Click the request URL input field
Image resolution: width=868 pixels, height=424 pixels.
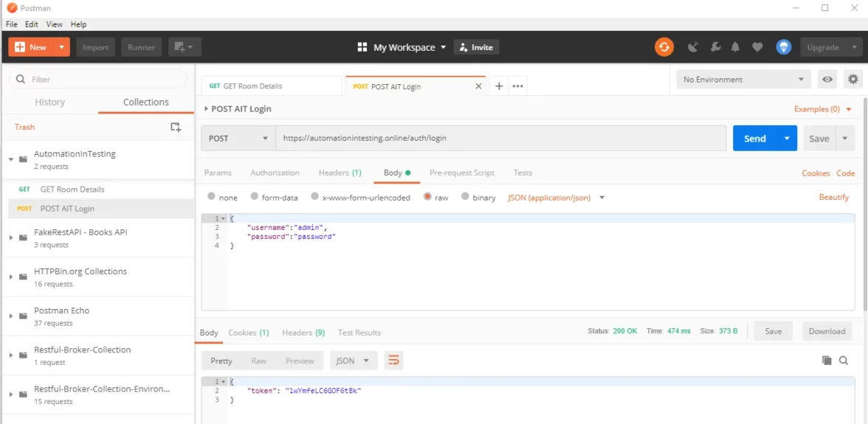coord(500,139)
